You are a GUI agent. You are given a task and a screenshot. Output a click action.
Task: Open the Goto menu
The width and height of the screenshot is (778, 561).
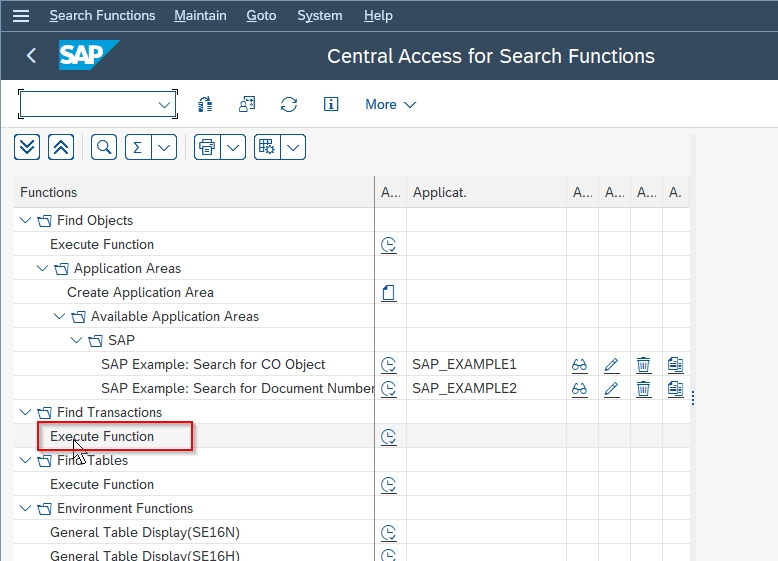(261, 15)
